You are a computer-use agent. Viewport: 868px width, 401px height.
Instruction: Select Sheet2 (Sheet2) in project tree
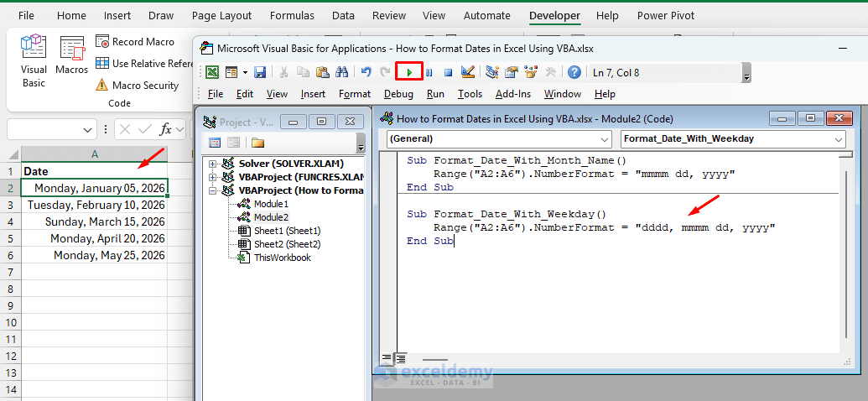click(287, 243)
